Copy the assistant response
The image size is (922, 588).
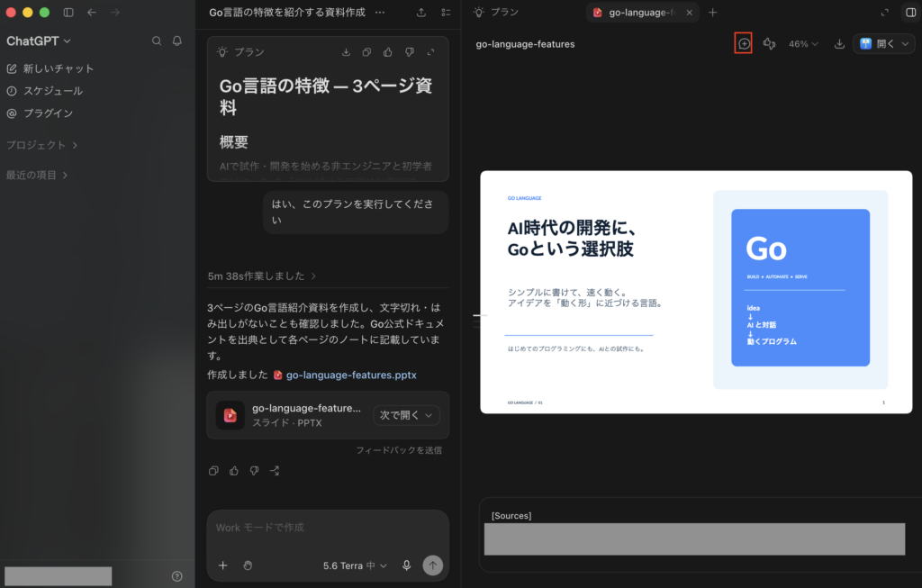pos(214,471)
